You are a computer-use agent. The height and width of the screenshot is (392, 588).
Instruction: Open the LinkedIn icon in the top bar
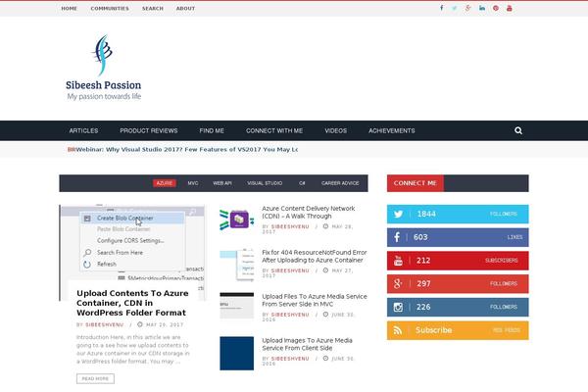482,8
